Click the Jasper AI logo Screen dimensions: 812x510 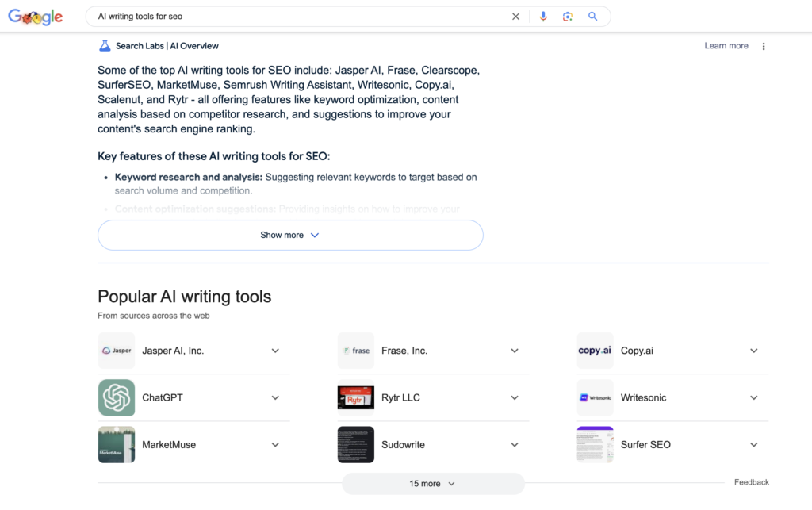(x=117, y=350)
